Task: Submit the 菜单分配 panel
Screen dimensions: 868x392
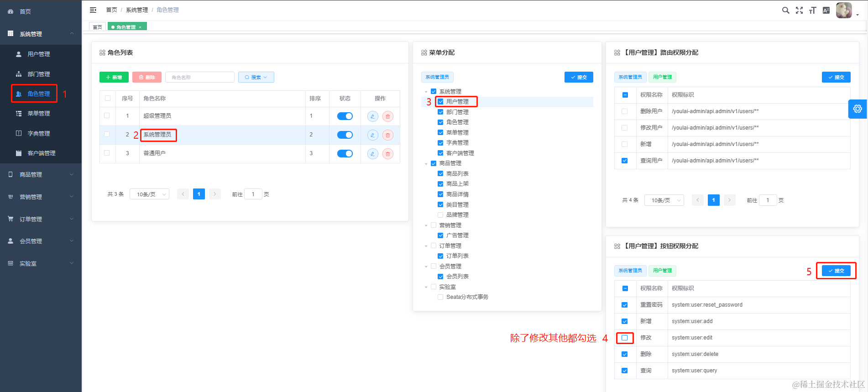Action: point(579,77)
